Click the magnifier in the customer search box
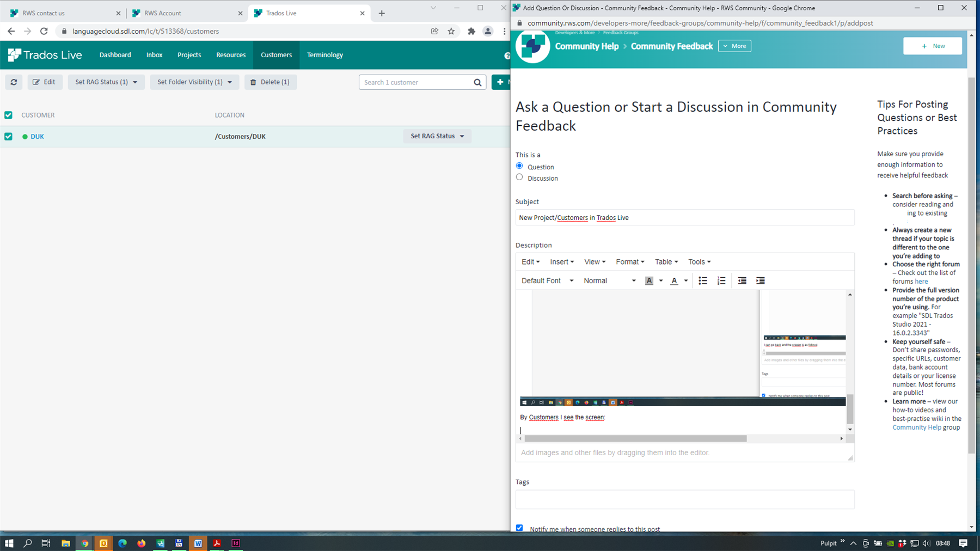This screenshot has height=551, width=980. point(477,82)
